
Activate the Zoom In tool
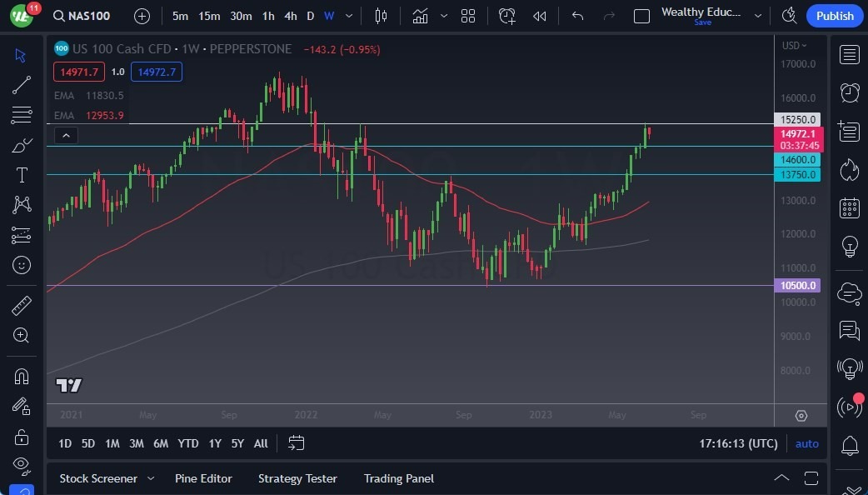21,336
